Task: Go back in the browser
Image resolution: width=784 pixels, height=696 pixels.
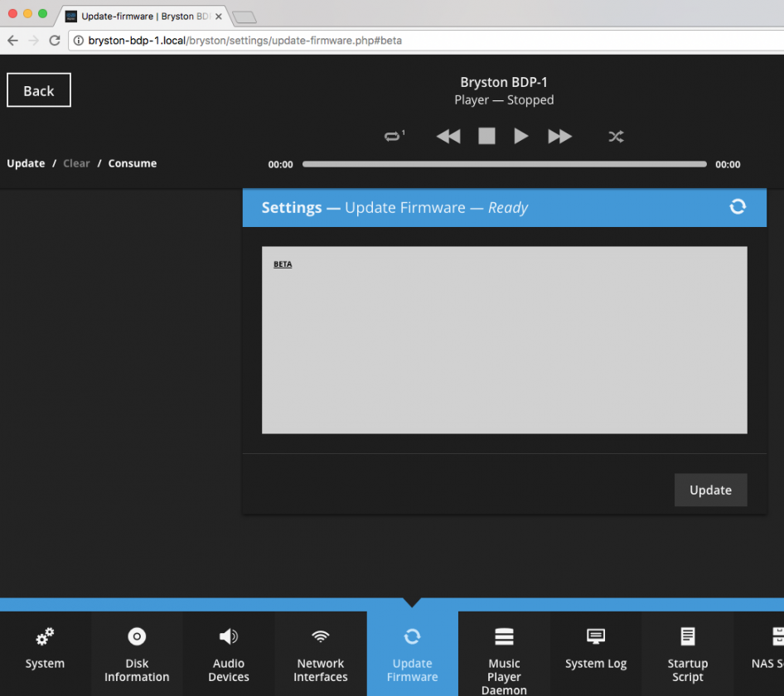Action: 13,41
